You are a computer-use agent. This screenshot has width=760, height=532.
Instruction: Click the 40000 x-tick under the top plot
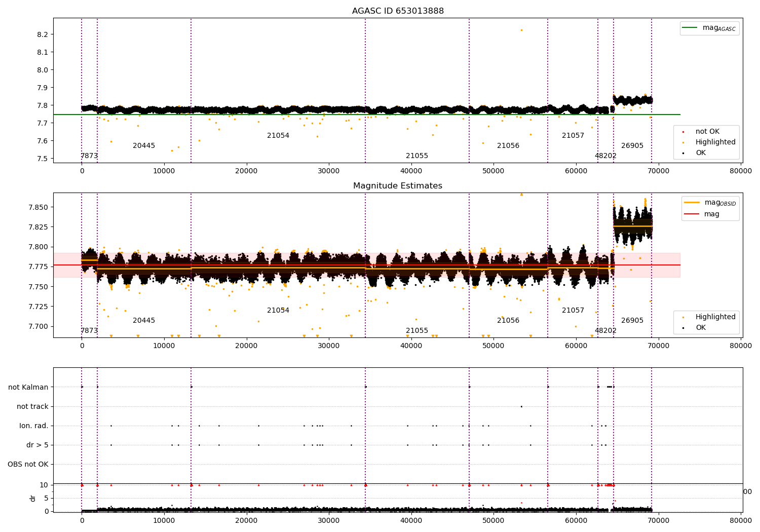point(411,171)
